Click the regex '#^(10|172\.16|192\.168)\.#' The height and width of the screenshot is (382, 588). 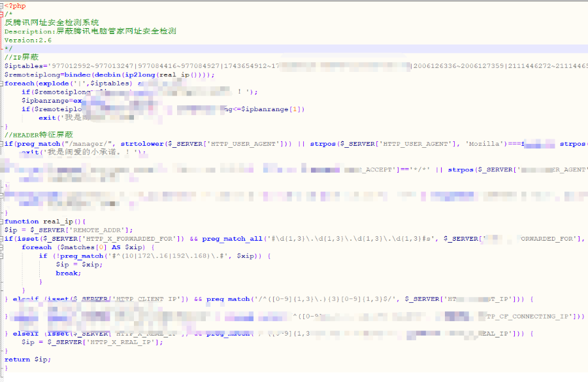pos(169,256)
